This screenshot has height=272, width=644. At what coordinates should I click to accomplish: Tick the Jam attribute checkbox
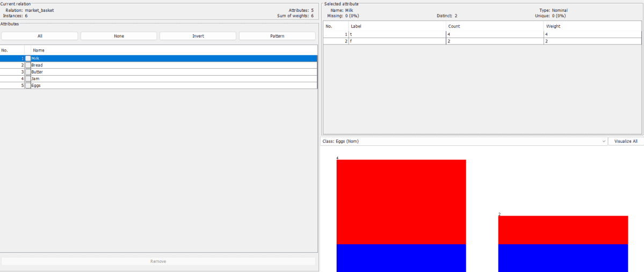point(28,79)
